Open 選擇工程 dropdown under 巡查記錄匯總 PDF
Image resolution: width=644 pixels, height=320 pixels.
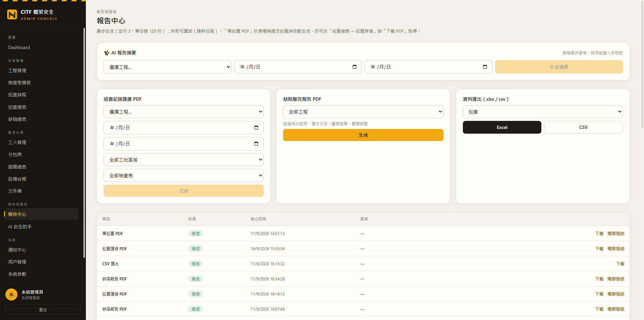pyautogui.click(x=183, y=112)
